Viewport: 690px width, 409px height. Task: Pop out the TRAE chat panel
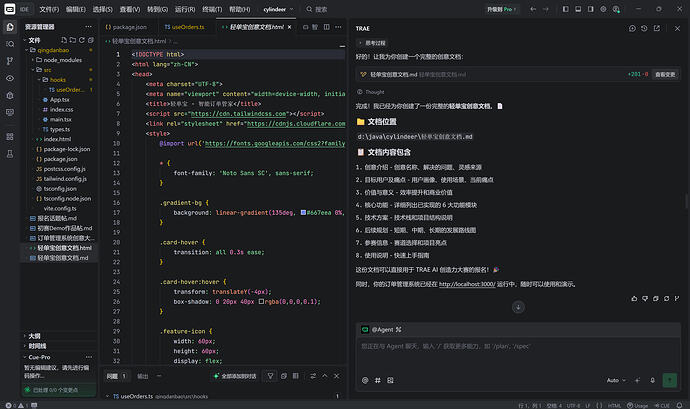click(x=657, y=28)
